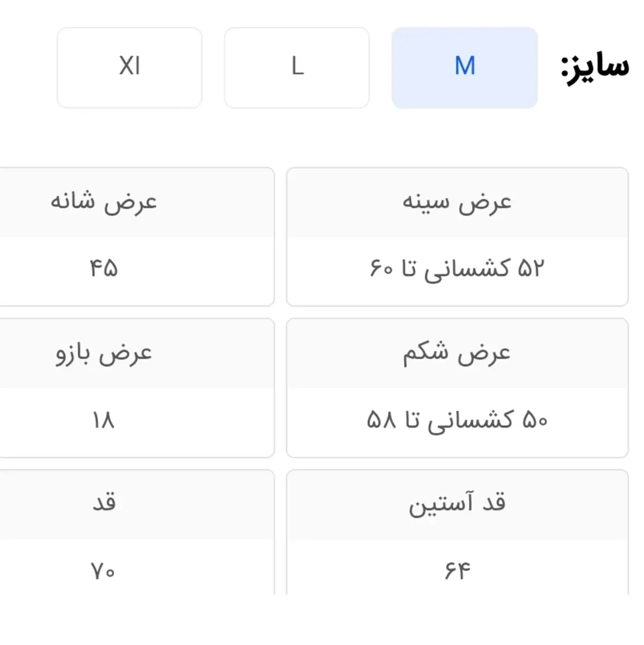The height and width of the screenshot is (645, 644).
Task: Click the arm width measurement card
Action: pyautogui.click(x=136, y=388)
